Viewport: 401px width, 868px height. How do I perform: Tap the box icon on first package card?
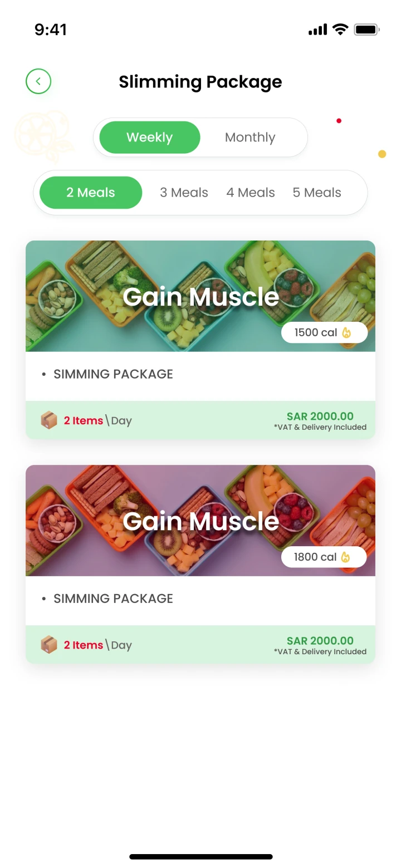(x=49, y=420)
